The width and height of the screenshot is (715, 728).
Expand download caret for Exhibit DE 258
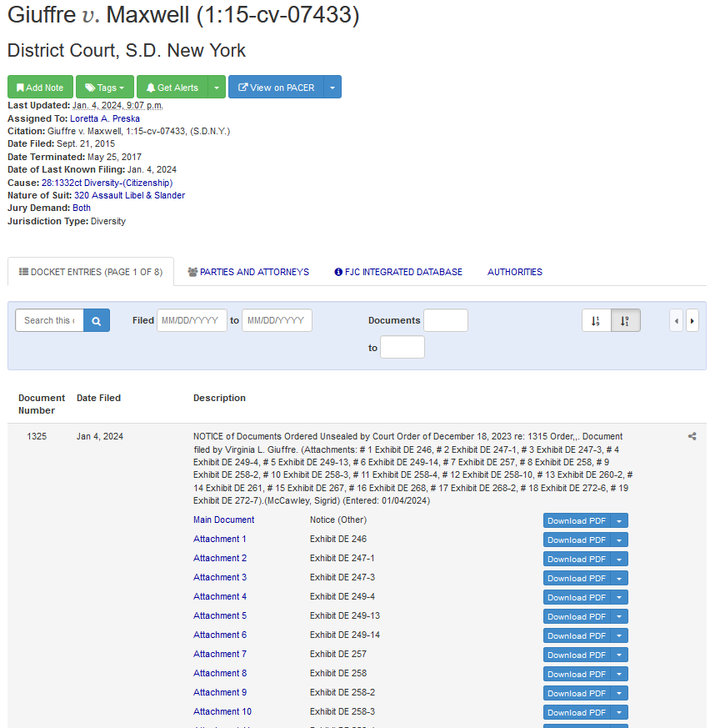click(x=619, y=674)
